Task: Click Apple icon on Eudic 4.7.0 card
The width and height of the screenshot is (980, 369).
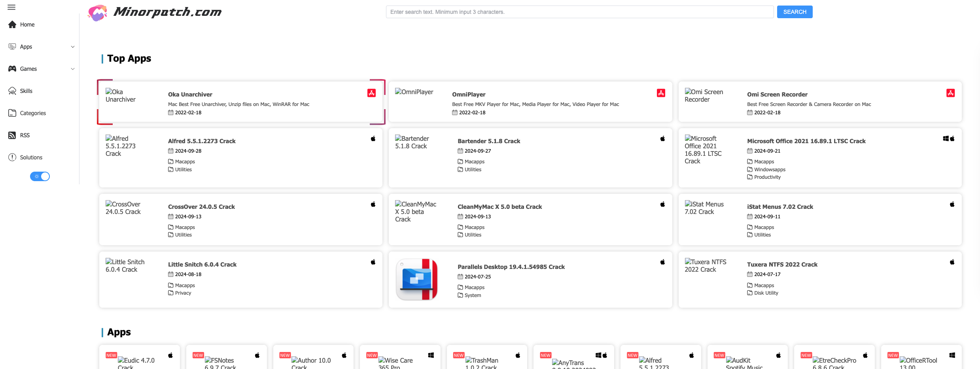Action: tap(170, 355)
